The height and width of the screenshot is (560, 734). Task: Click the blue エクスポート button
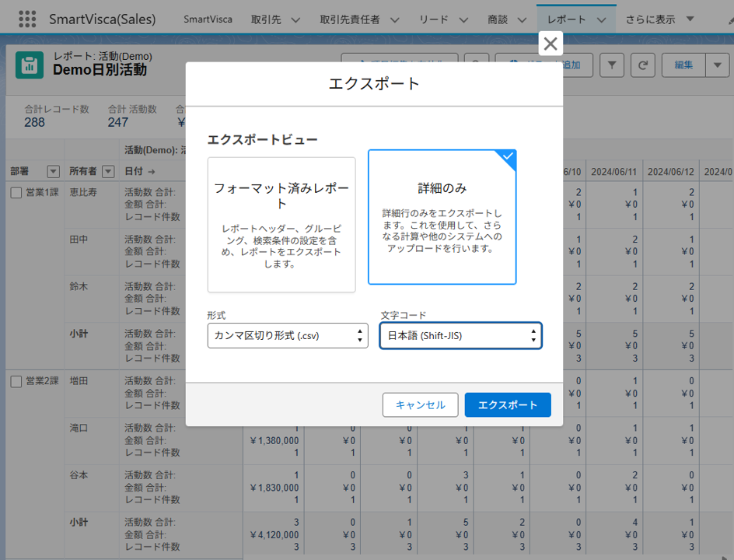(x=507, y=404)
